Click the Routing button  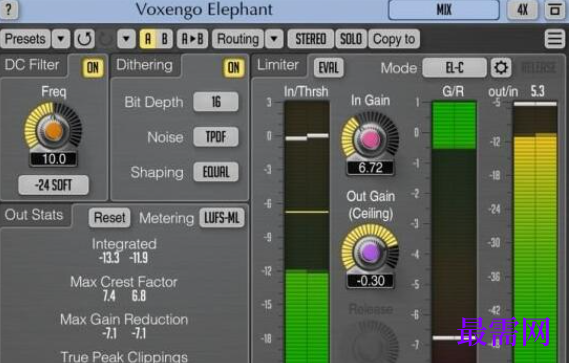[x=238, y=39]
